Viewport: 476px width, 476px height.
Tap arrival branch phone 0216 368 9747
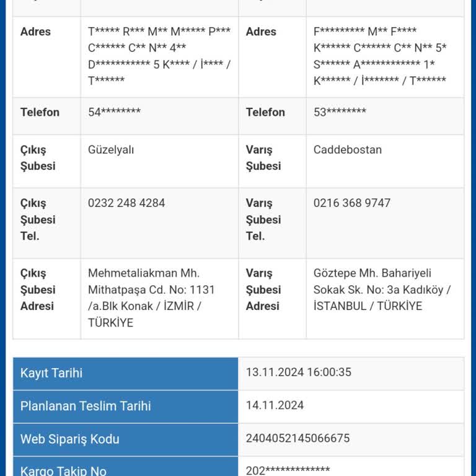point(351,203)
